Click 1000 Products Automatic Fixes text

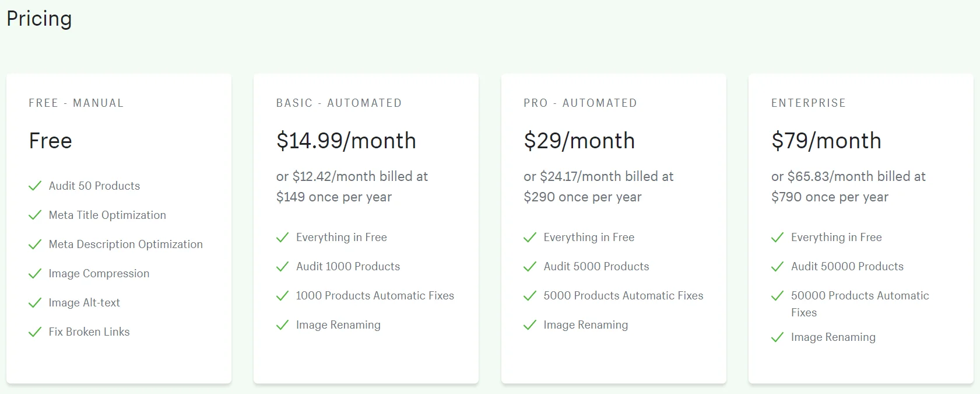(x=375, y=295)
